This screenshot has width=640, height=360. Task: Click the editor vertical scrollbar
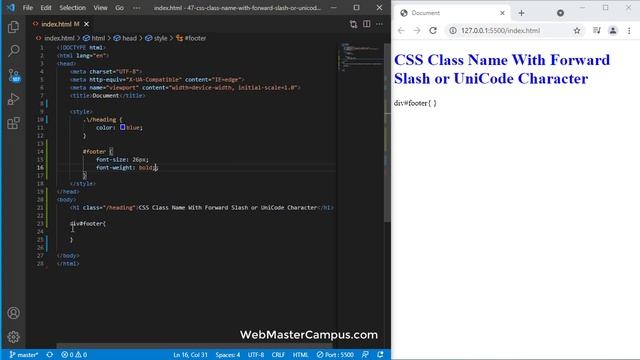(387, 132)
